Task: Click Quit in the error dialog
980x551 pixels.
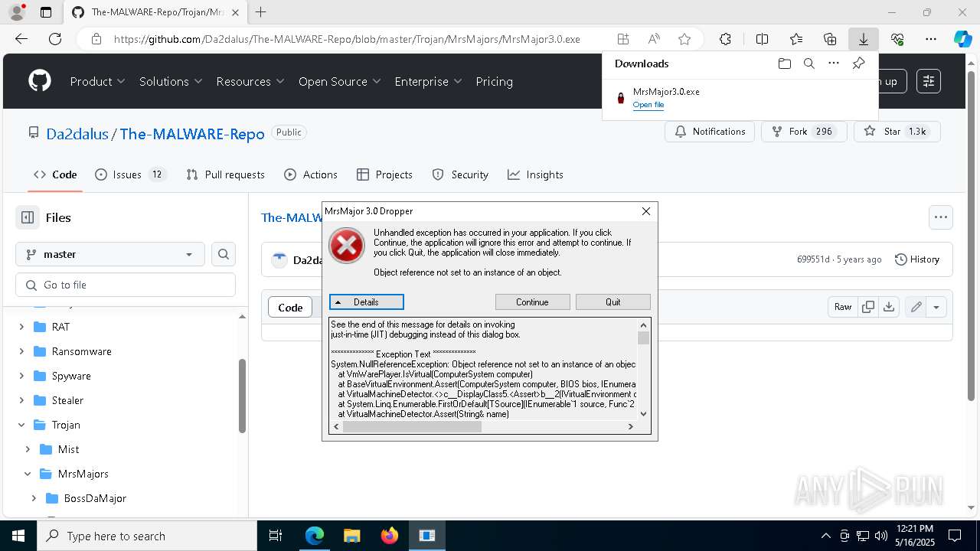Action: [613, 302]
